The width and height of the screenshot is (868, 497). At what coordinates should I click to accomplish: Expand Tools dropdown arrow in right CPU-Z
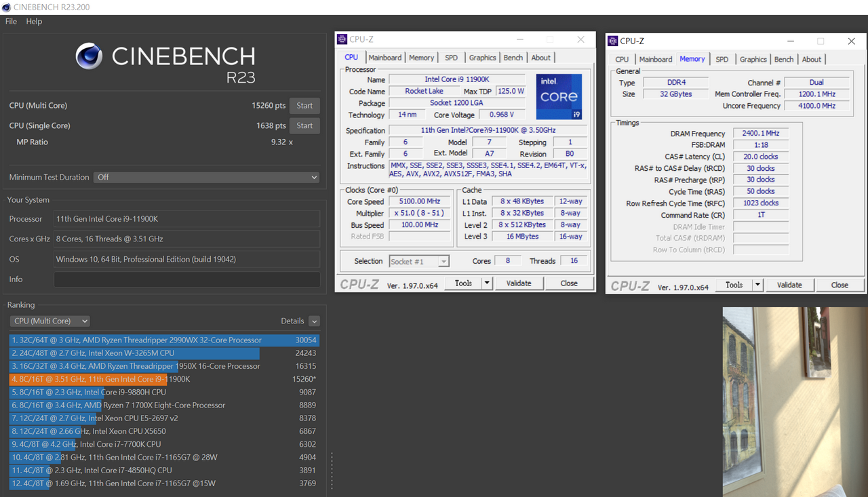click(757, 285)
